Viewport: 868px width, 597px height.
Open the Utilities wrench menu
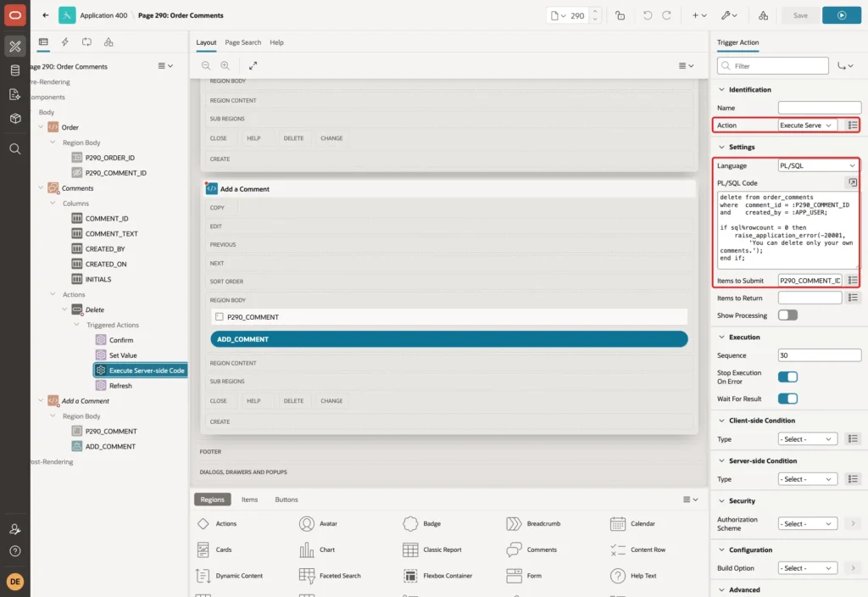(x=728, y=15)
